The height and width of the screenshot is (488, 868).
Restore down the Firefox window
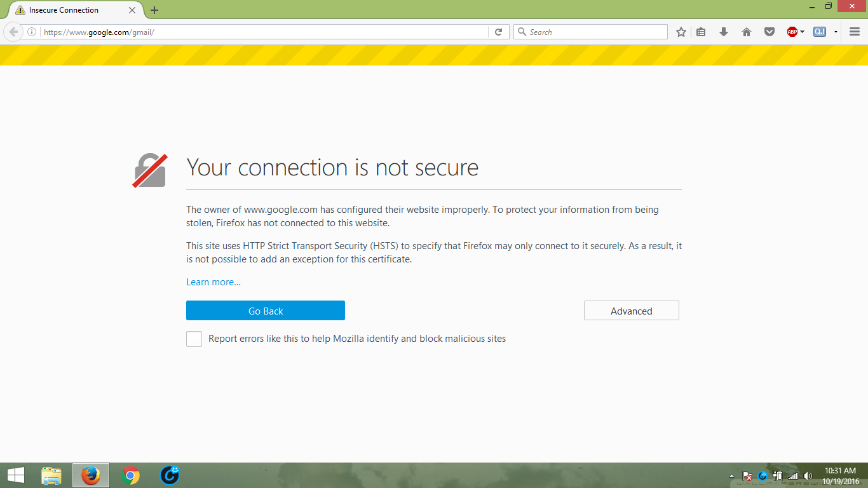829,6
